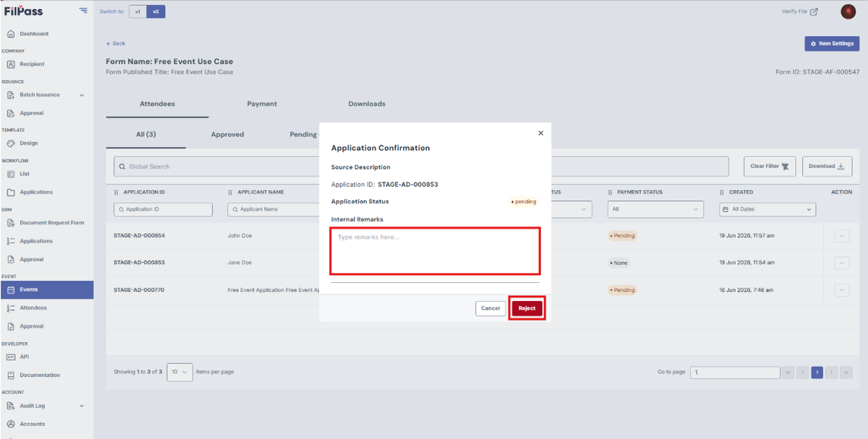Switch to Payment tab

262,104
